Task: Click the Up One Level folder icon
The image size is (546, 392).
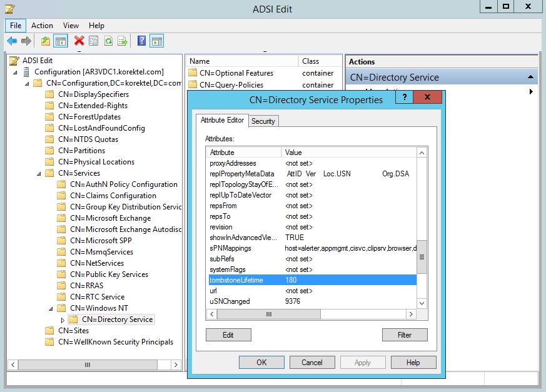Action: point(45,41)
